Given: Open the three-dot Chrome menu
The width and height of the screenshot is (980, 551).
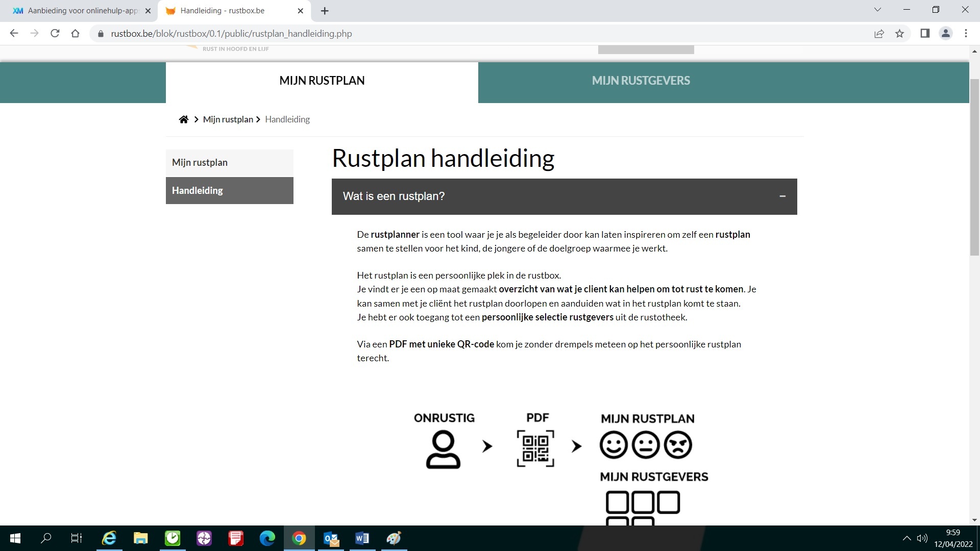Looking at the screenshot, I should point(966,33).
